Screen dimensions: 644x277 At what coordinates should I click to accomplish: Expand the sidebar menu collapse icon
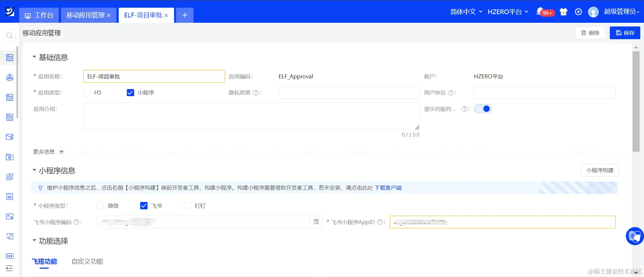point(9,268)
